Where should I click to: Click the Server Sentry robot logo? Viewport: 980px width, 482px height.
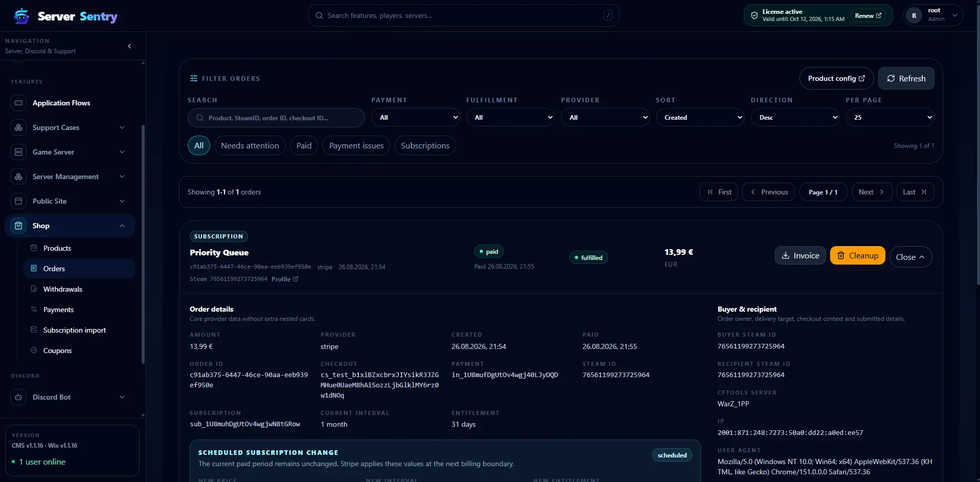[x=21, y=16]
